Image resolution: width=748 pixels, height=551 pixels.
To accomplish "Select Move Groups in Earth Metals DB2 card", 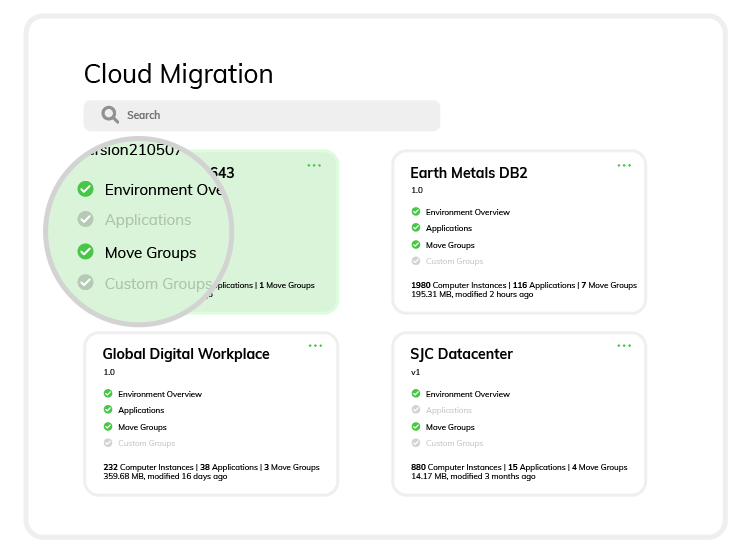I will click(450, 245).
